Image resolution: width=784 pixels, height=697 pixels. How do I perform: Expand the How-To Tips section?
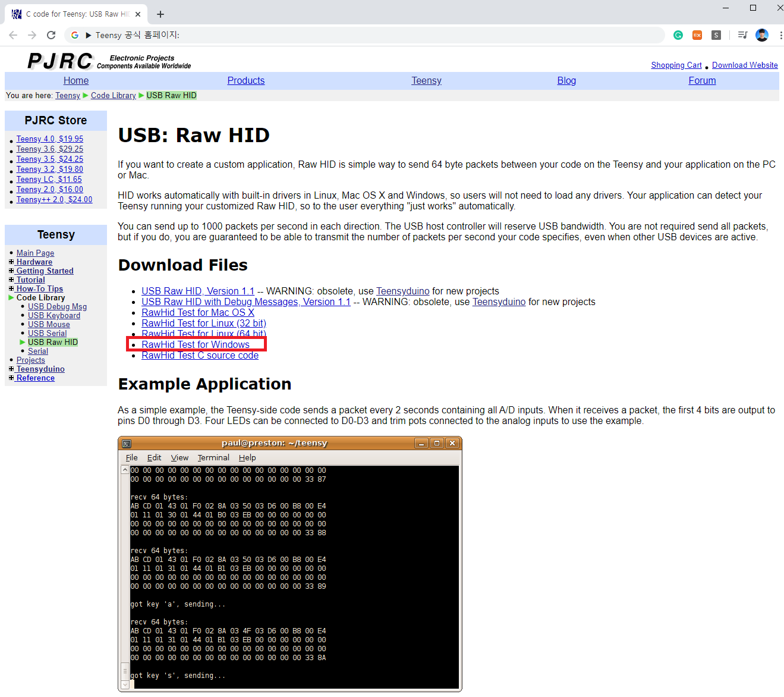(11, 288)
